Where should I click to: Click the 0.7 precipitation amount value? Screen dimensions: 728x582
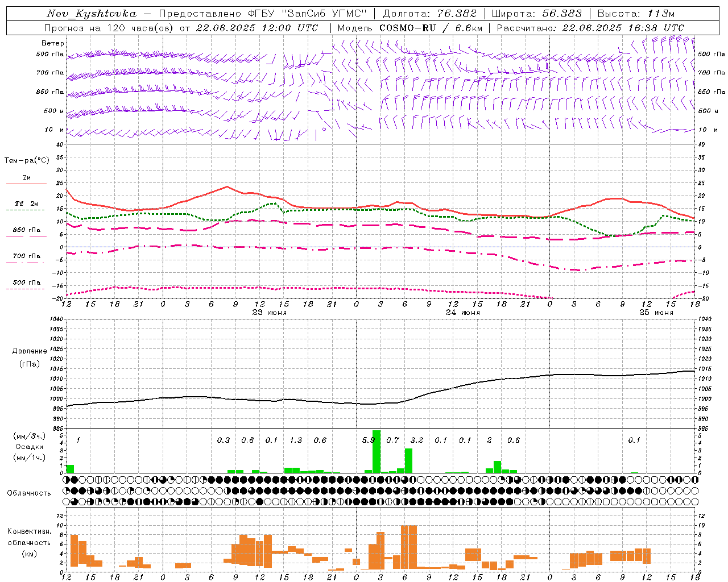(393, 440)
